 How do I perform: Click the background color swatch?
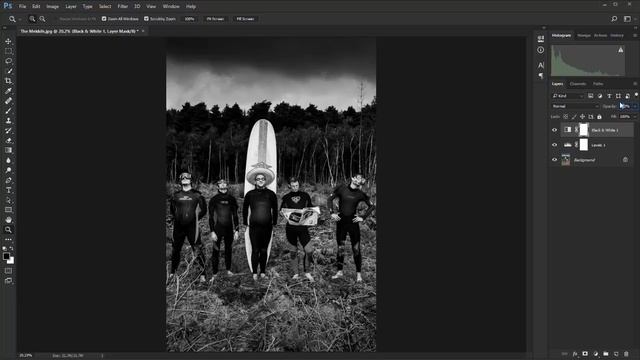click(11, 261)
